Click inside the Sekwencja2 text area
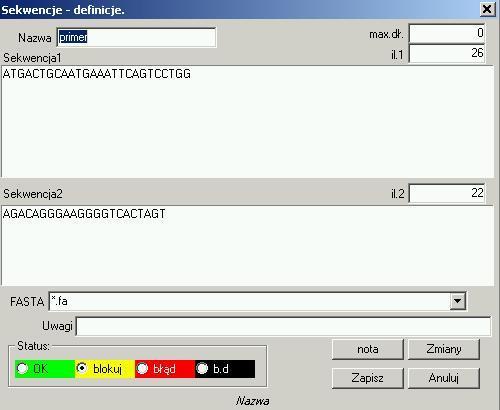This screenshot has height=410, width=500. (247, 246)
